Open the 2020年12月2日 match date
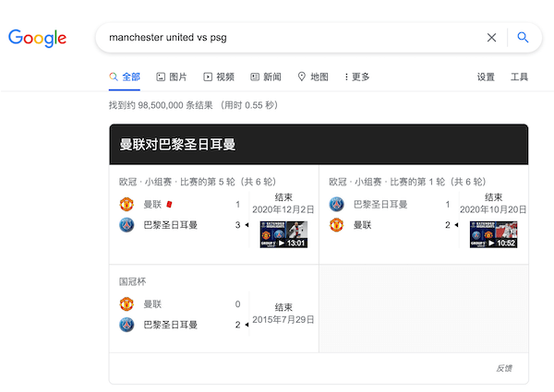 click(283, 209)
